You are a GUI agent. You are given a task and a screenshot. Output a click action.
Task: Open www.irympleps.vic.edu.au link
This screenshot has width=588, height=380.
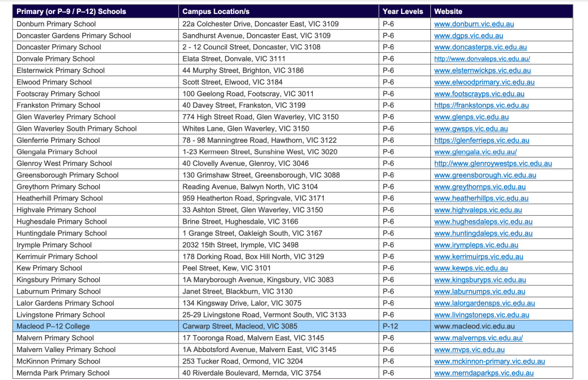coord(476,245)
